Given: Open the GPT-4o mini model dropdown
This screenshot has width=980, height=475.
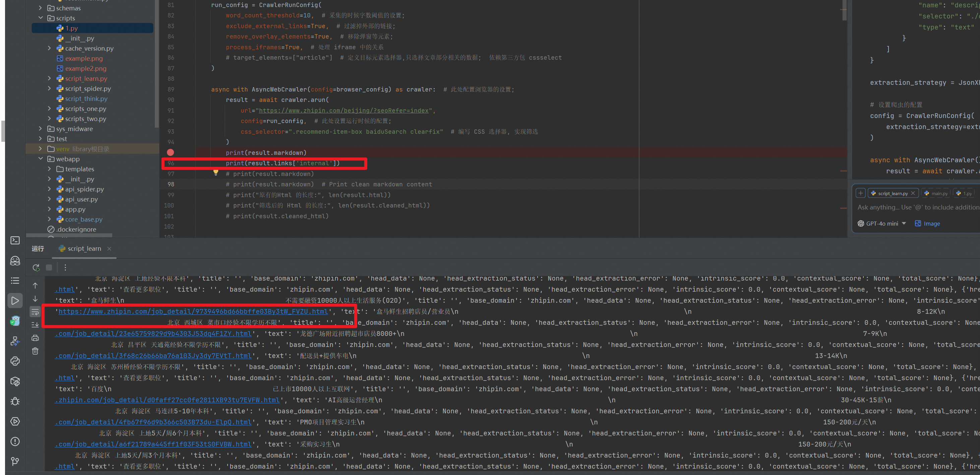Looking at the screenshot, I should pyautogui.click(x=882, y=223).
